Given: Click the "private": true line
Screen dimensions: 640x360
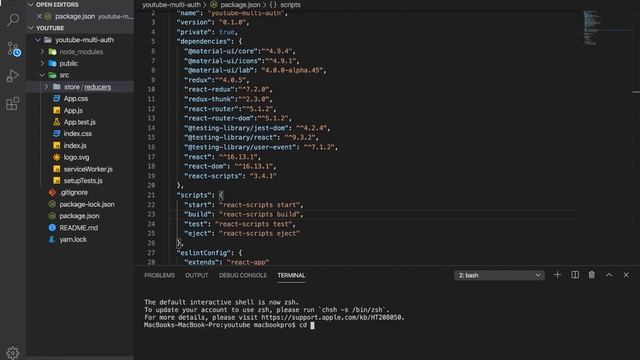Looking at the screenshot, I should 207,32.
